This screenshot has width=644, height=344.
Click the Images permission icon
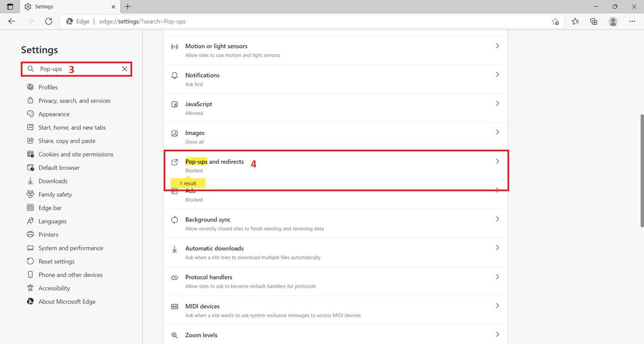pyautogui.click(x=175, y=133)
